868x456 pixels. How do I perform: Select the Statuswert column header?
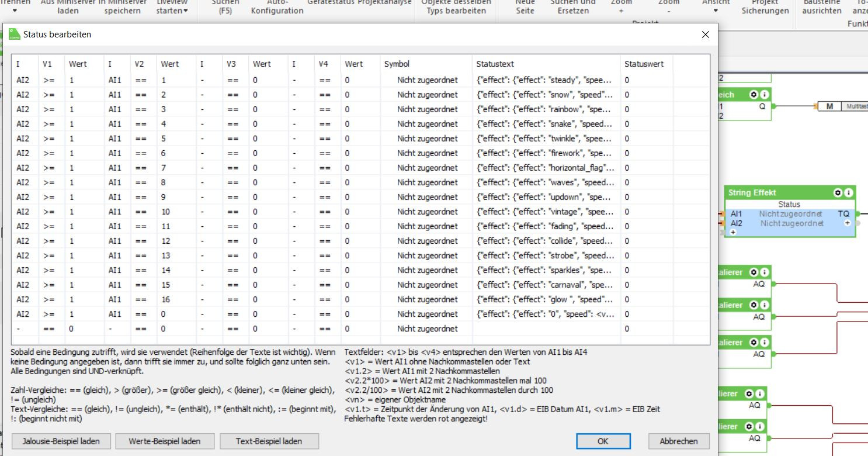click(x=647, y=64)
